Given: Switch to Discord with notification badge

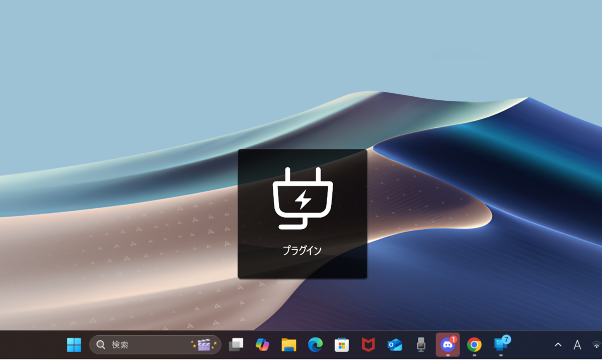Looking at the screenshot, I should pyautogui.click(x=447, y=344).
